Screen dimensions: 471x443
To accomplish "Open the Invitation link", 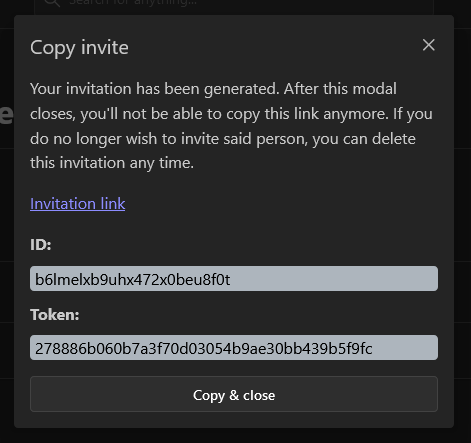I will [78, 204].
